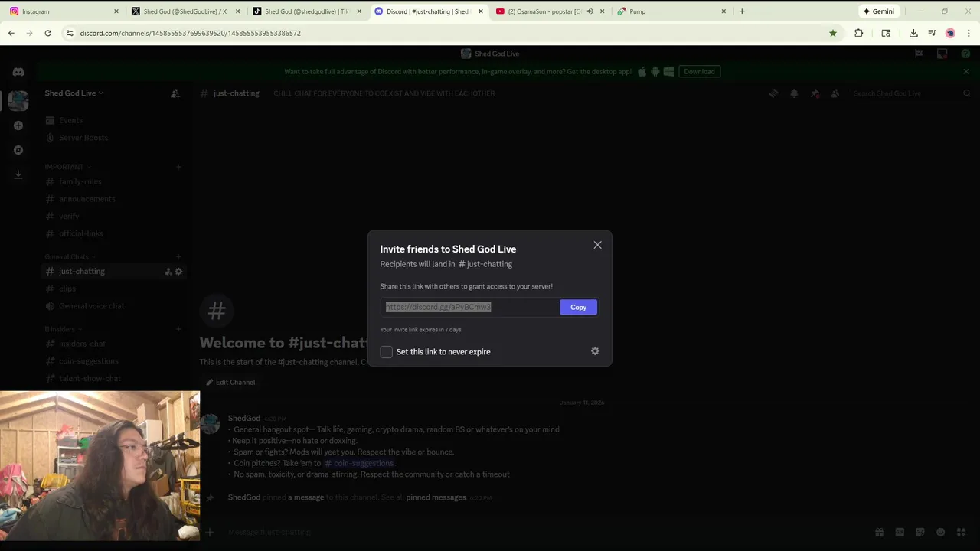Open Discord help question mark icon
This screenshot has height=551, width=980.
965,54
